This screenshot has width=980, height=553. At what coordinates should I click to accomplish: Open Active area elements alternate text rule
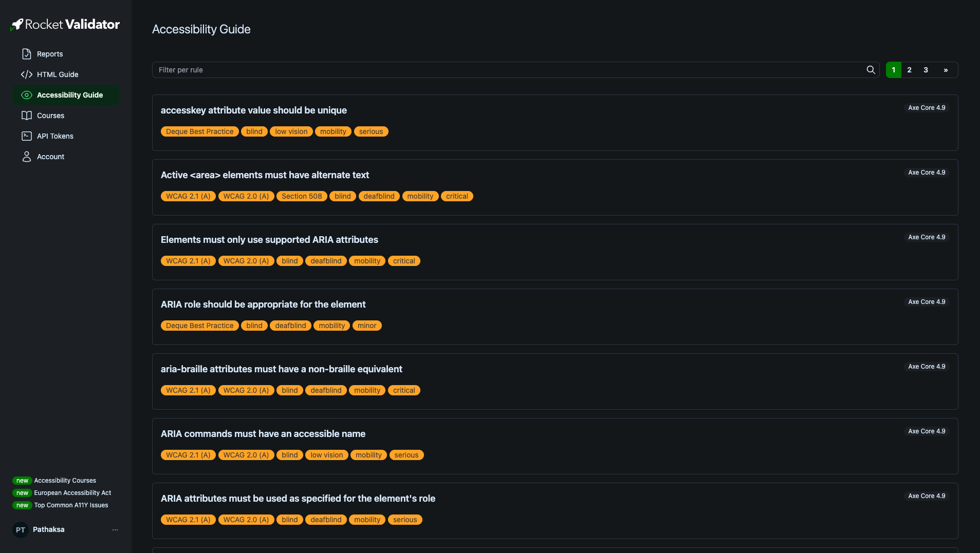coord(265,175)
